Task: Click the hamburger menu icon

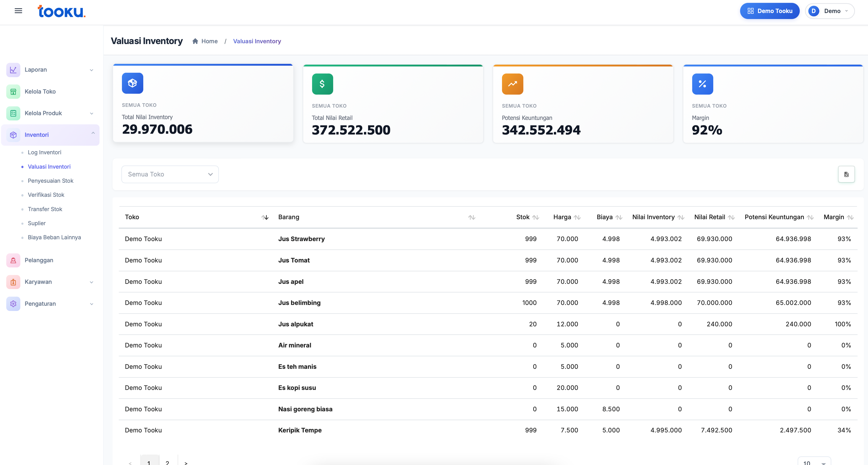Action: [x=18, y=11]
